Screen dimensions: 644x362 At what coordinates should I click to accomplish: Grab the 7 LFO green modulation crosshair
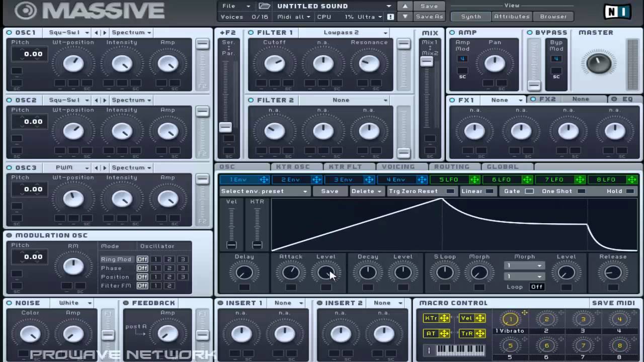pos(580,179)
